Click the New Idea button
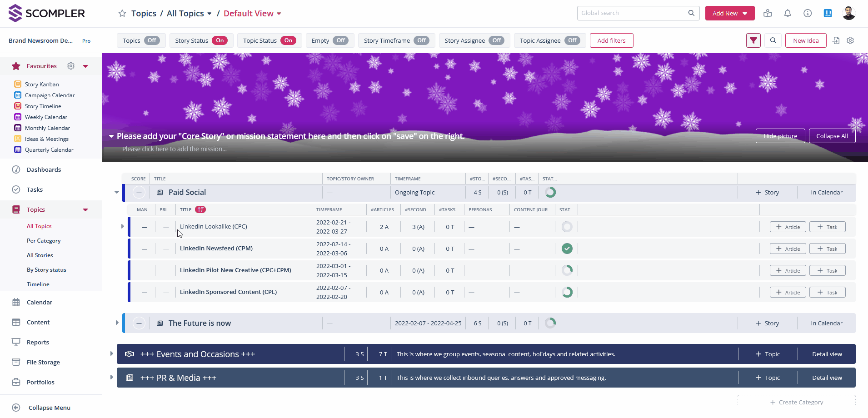This screenshot has width=868, height=418. click(x=806, y=40)
